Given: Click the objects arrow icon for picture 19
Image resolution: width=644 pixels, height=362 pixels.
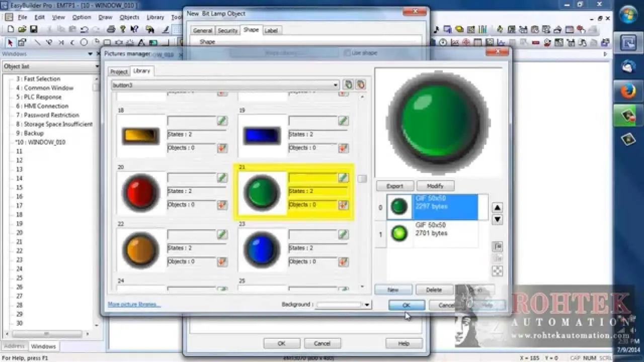Looking at the screenshot, I should [343, 148].
